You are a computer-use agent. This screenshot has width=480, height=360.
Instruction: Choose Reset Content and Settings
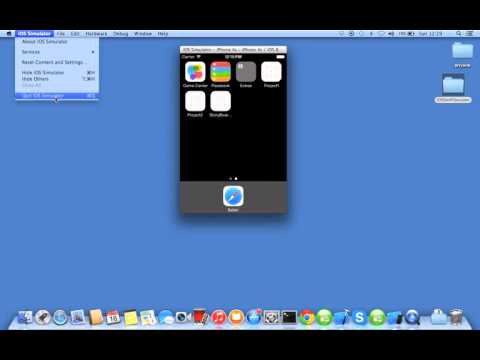pyautogui.click(x=57, y=62)
